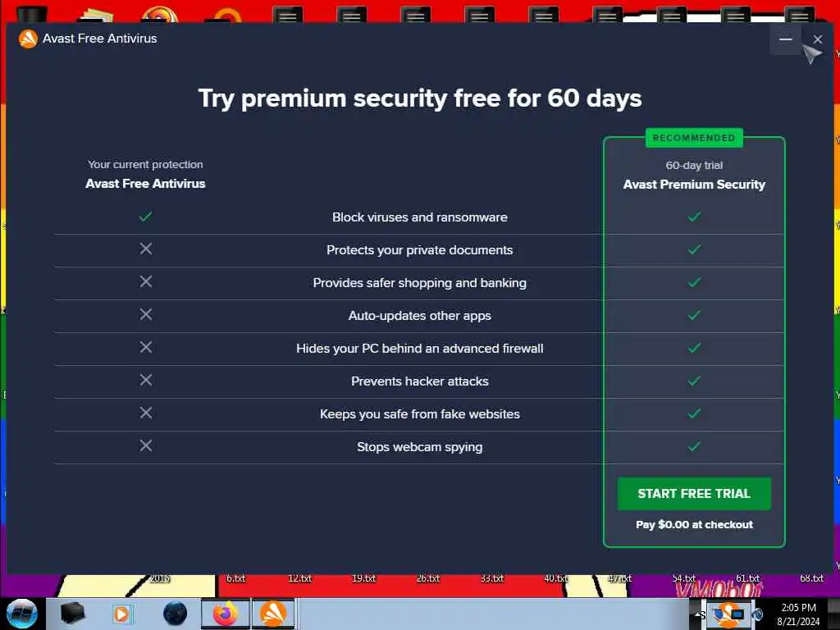The width and height of the screenshot is (840, 630).
Task: Click Premium checkmark for 'Auto-updates other apps'
Action: click(x=694, y=315)
